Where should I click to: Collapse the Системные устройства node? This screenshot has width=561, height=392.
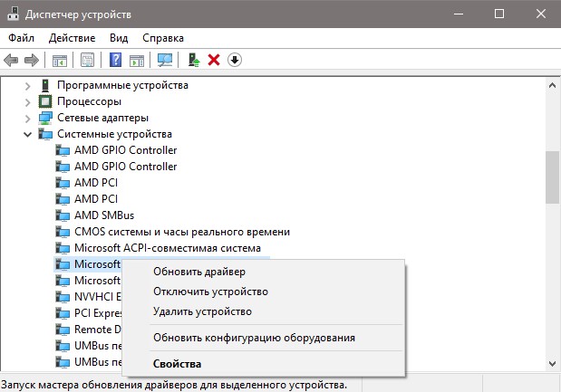tap(27, 135)
